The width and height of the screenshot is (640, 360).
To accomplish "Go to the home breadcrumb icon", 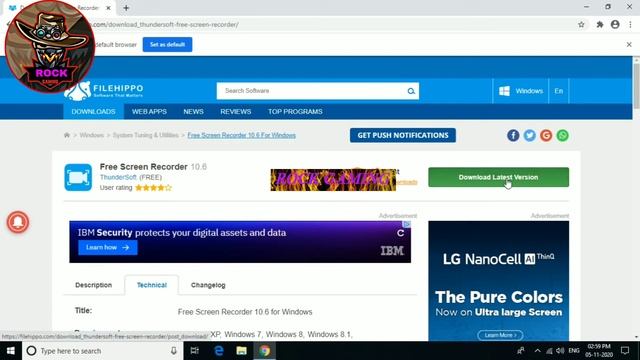I will pos(67,135).
